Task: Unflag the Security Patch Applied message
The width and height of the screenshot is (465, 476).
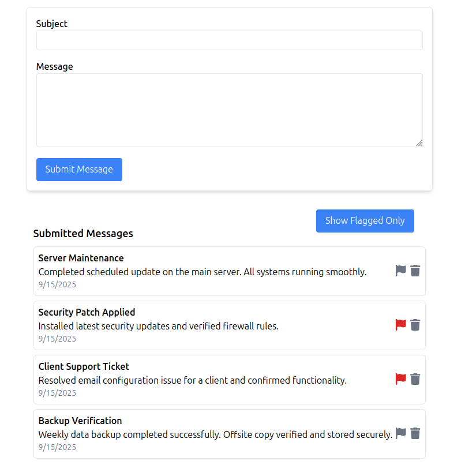Action: (400, 325)
